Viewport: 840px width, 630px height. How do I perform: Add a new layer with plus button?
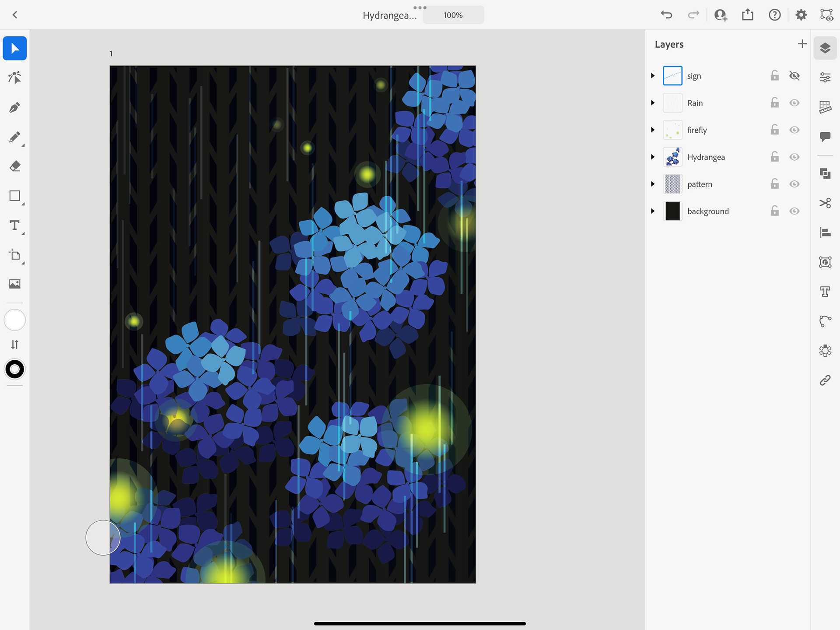[802, 44]
